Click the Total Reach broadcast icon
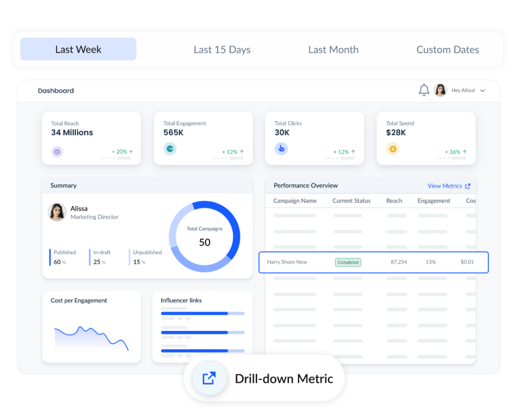This screenshot has width=516, height=420. [x=57, y=152]
